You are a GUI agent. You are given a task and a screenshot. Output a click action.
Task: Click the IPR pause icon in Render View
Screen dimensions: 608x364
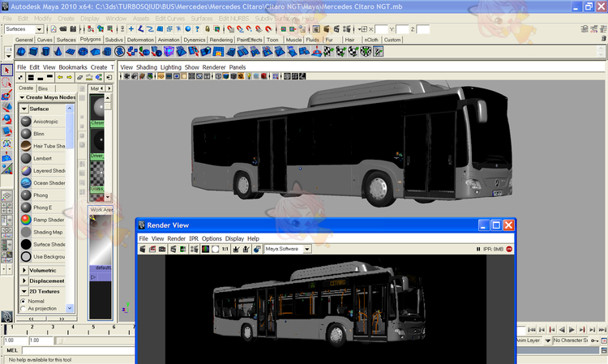[x=478, y=249]
